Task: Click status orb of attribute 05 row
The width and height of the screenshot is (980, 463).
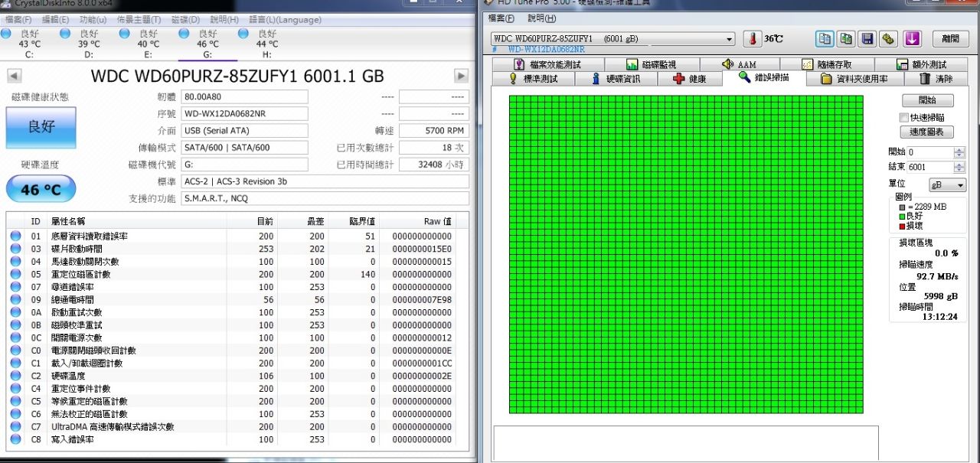Action: pyautogui.click(x=15, y=274)
